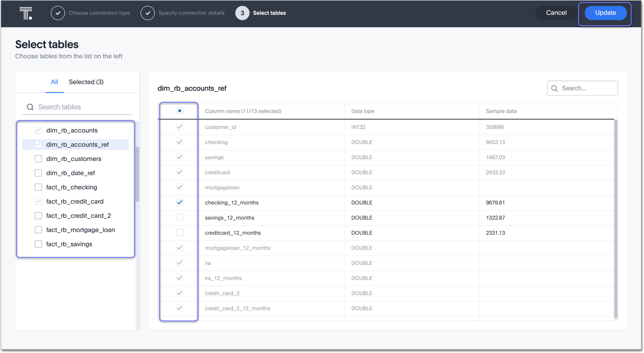The image size is (644, 353).
Task: Uncheck the checking_12_months column checkbox
Action: (179, 202)
